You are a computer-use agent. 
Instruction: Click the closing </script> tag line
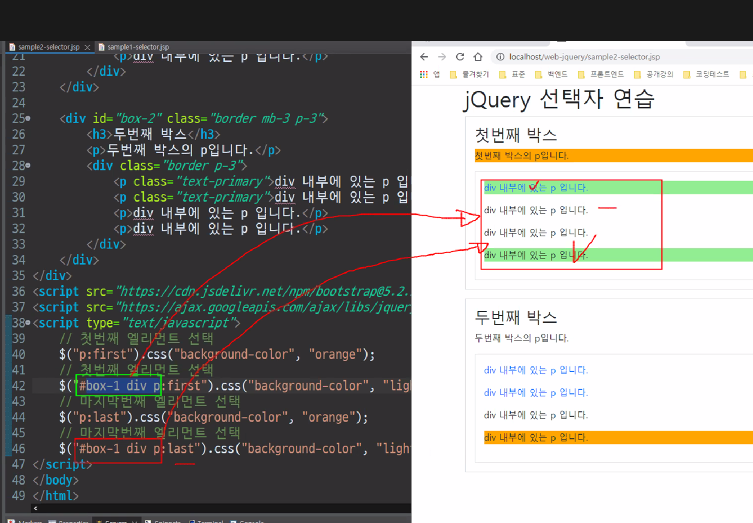[62, 464]
